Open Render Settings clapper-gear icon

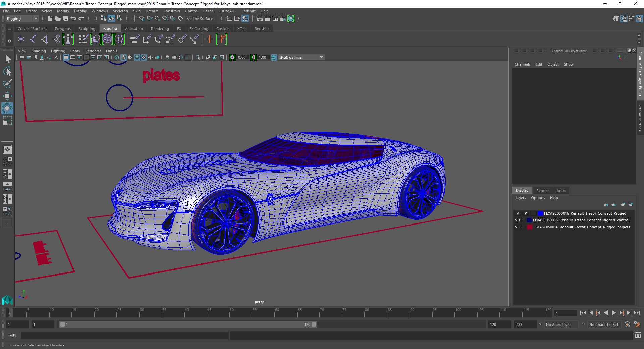click(283, 19)
